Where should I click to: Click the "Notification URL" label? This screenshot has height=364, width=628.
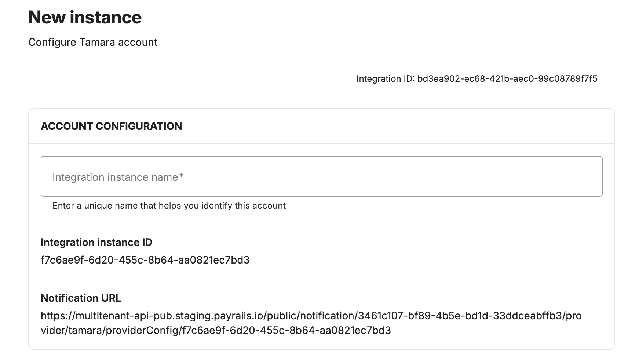81,298
